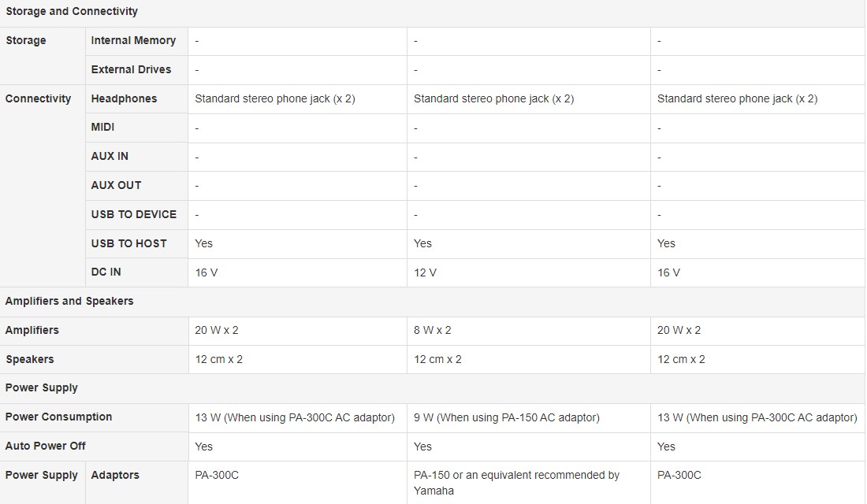Click the Headphones row label
The height and width of the screenshot is (504, 867).
124,98
